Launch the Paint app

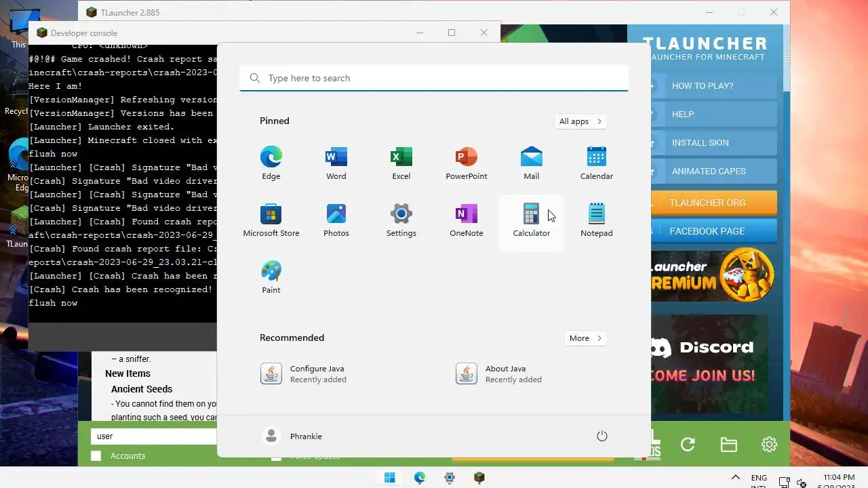[x=271, y=278]
